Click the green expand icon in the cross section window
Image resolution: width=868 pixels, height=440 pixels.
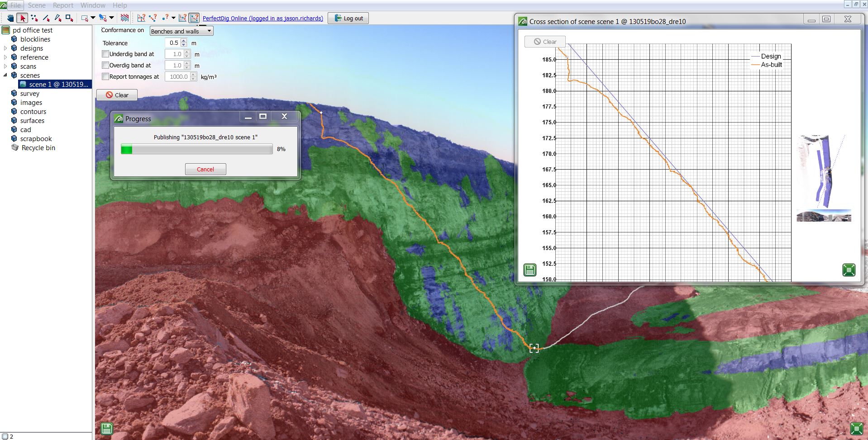849,270
